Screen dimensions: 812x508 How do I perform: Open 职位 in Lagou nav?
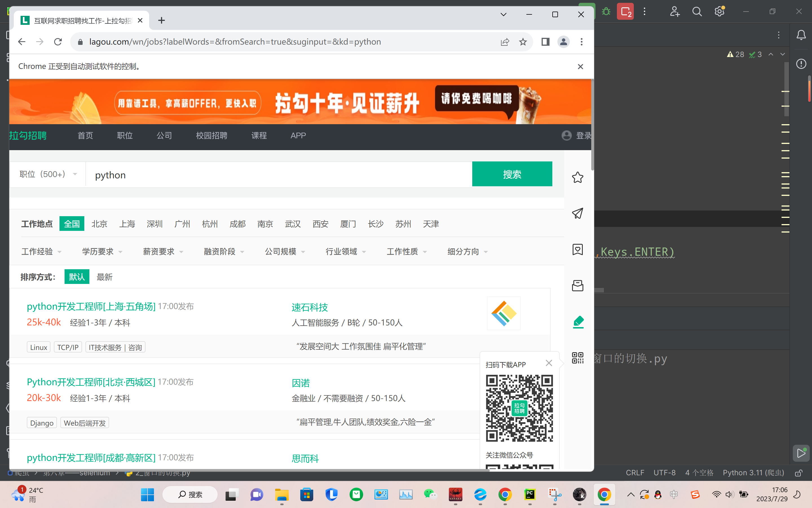pyautogui.click(x=125, y=135)
